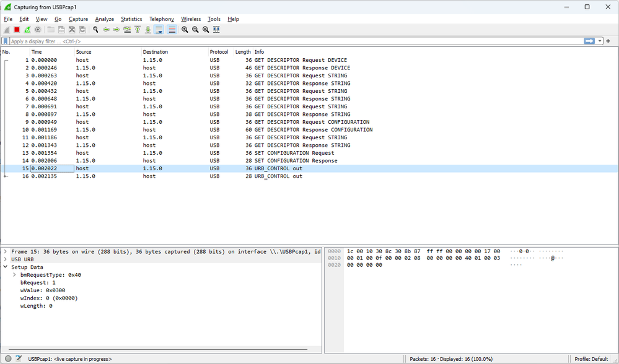Restart the current capture

[27, 30]
